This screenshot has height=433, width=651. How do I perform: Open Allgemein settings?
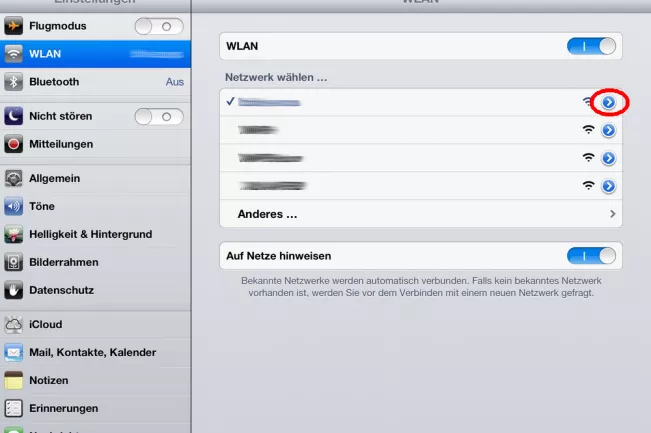tap(95, 179)
